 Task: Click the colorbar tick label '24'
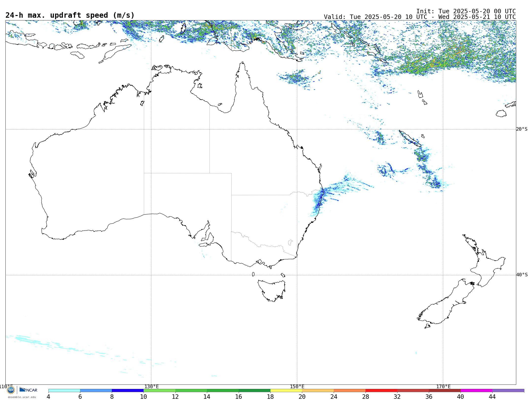tap(334, 397)
